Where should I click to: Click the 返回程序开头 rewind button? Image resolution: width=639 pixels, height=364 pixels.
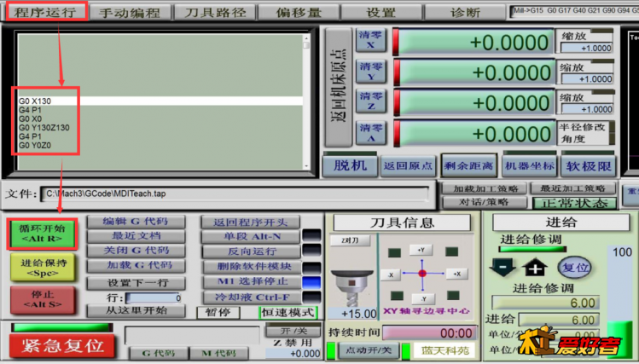[251, 222]
